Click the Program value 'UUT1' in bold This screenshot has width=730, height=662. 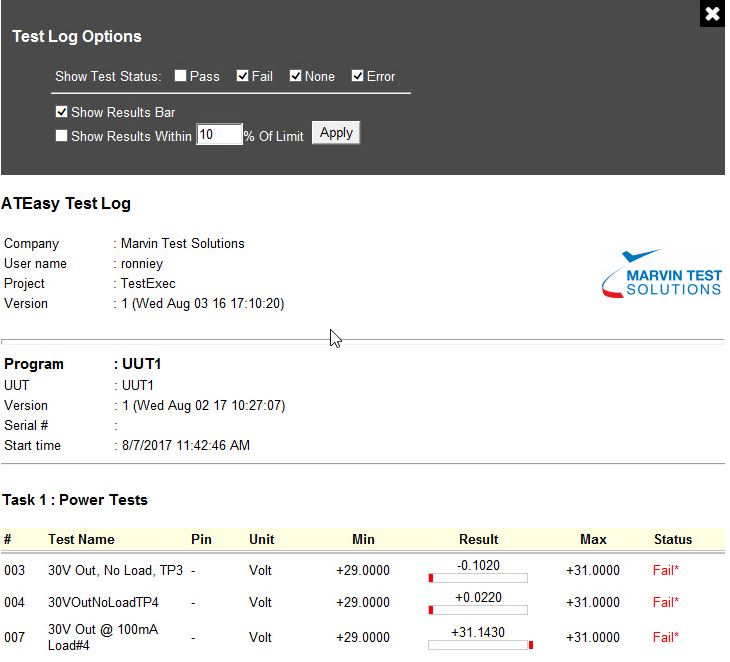[142, 364]
